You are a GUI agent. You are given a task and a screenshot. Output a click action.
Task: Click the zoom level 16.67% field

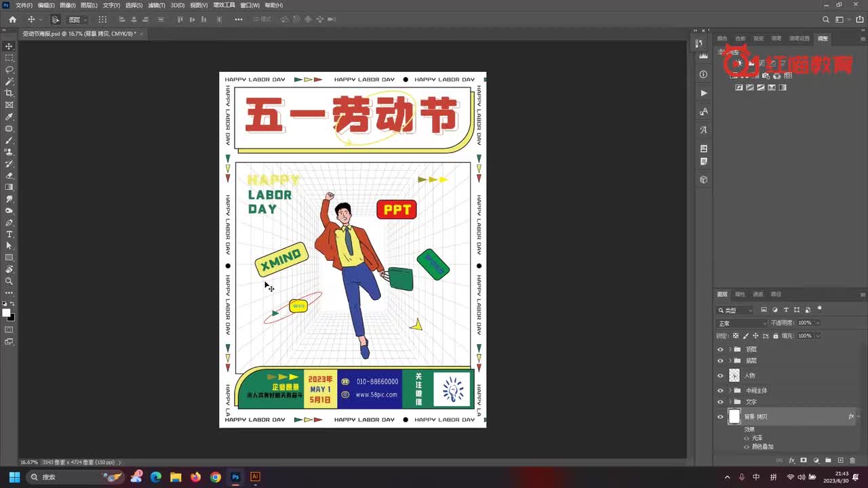tap(28, 462)
